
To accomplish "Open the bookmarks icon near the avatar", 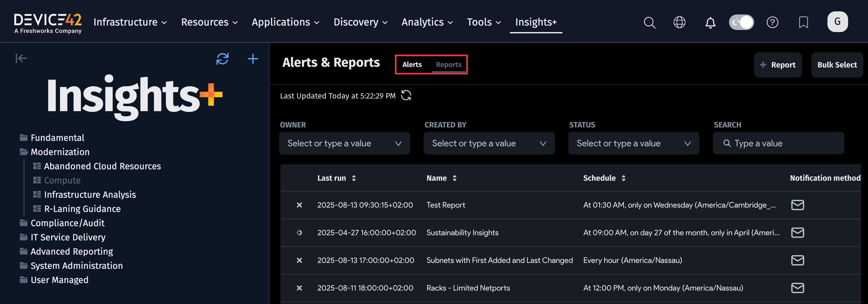I will click(x=803, y=22).
